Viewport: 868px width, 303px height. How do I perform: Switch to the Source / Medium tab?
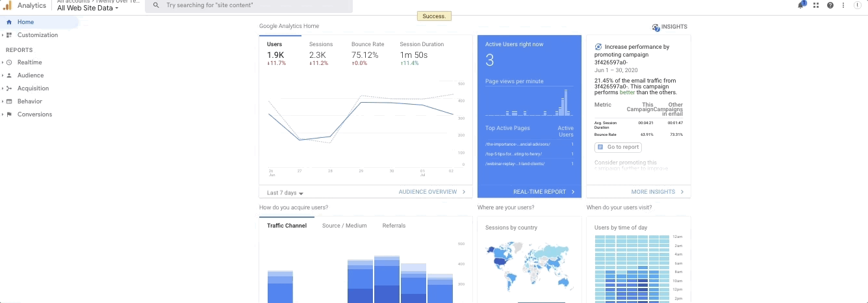click(x=344, y=226)
